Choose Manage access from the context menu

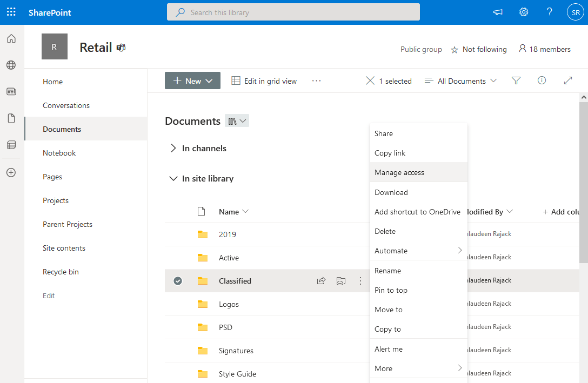pyautogui.click(x=399, y=172)
